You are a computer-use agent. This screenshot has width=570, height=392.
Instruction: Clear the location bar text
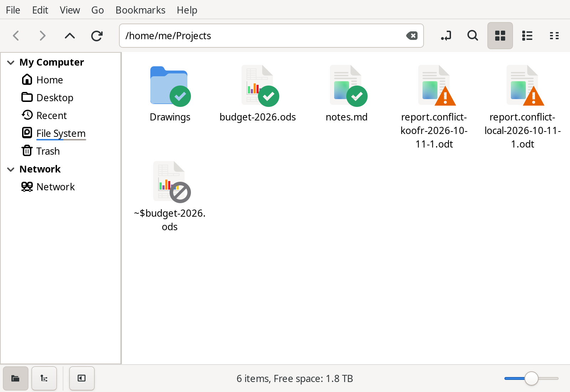(x=412, y=36)
